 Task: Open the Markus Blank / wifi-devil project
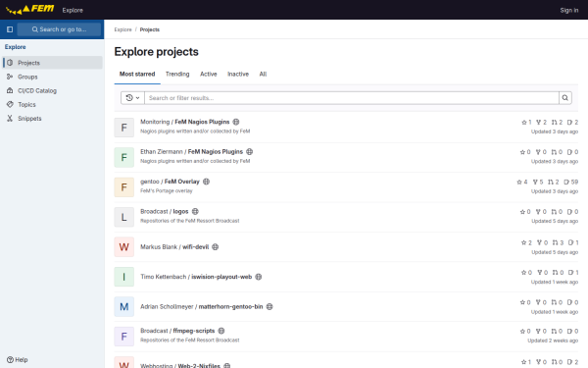pos(174,246)
